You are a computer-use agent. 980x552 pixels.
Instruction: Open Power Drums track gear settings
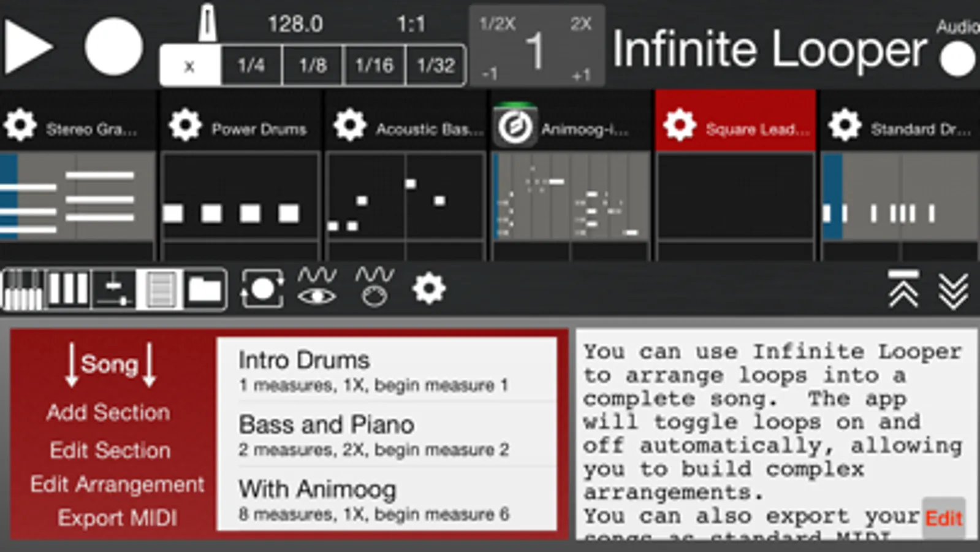pyautogui.click(x=185, y=126)
